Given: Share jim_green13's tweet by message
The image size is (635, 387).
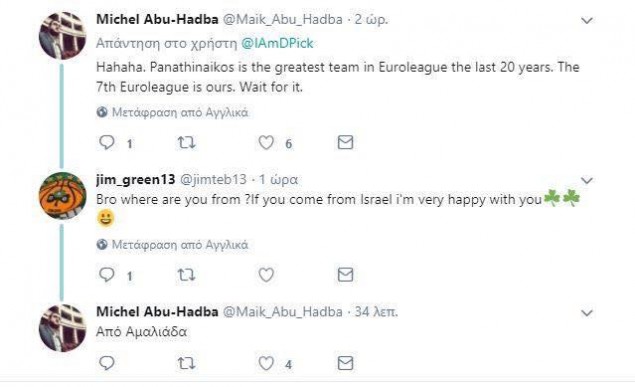Looking at the screenshot, I should (345, 275).
